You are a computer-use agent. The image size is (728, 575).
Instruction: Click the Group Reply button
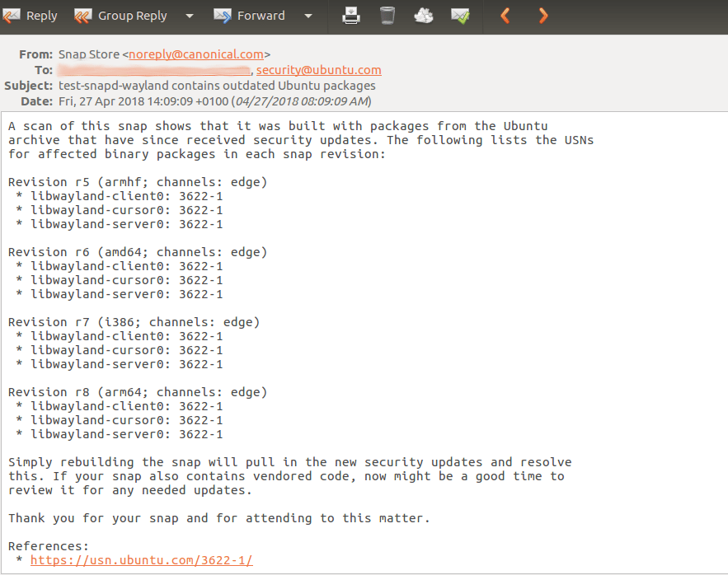tap(120, 16)
